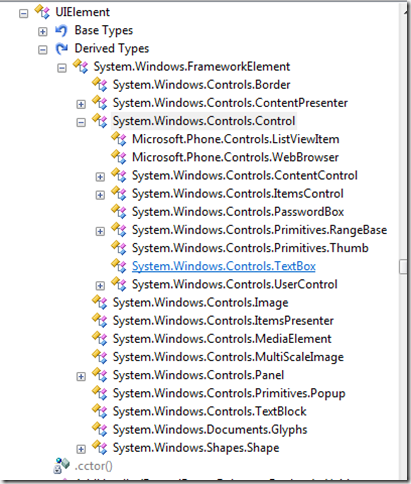Select System.Windows.Controls.Image
This screenshot has height=484, width=411.
click(x=200, y=303)
